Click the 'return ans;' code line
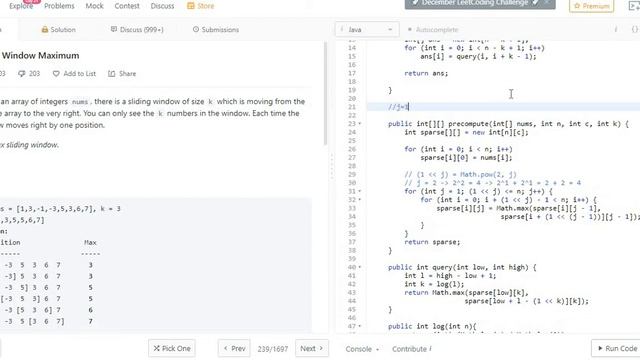 click(x=426, y=73)
